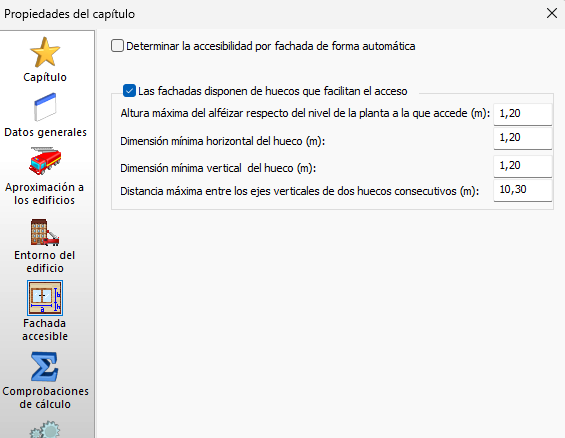Select 'Comprobaciones de cálculo' text label

click(x=45, y=398)
